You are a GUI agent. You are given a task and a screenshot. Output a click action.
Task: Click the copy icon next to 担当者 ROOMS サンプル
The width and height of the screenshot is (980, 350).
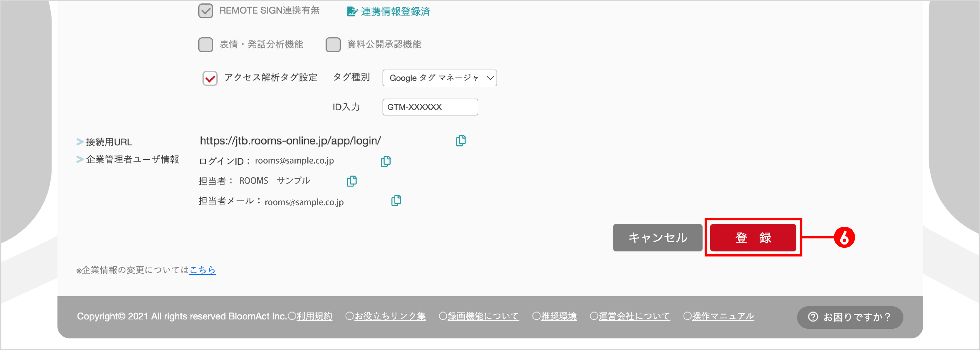(351, 181)
